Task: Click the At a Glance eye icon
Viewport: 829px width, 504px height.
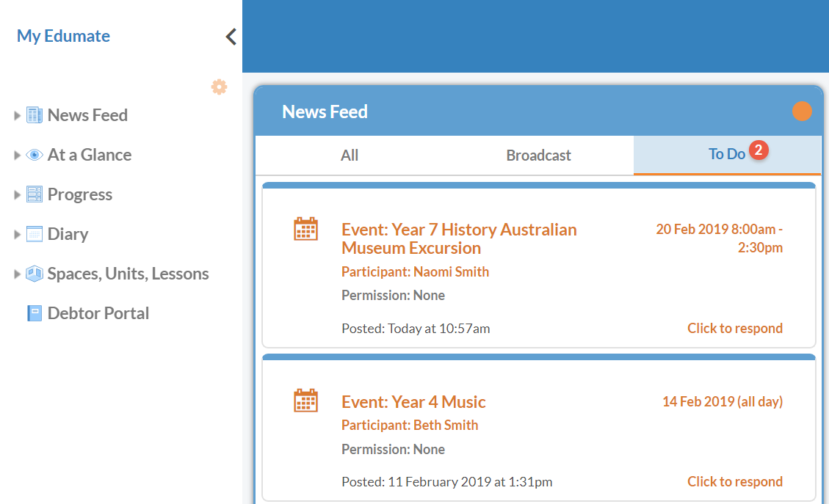Action: 34,155
